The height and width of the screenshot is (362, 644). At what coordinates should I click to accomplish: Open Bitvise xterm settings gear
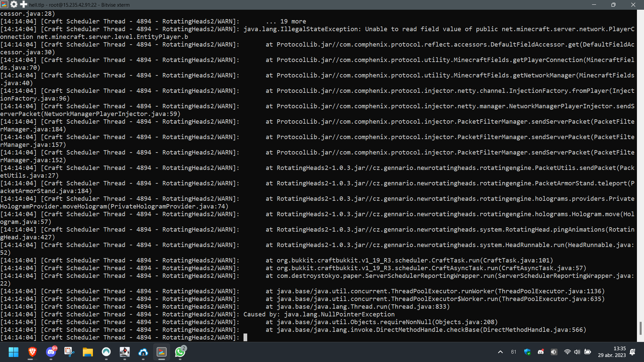click(14, 5)
